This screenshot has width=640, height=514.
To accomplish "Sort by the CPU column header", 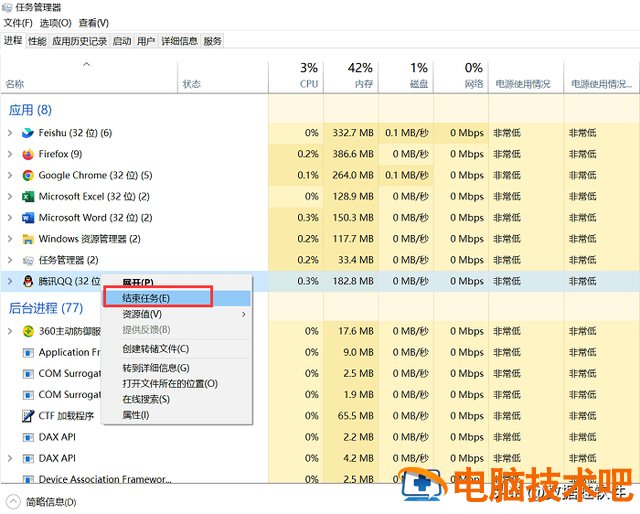I will [x=296, y=76].
